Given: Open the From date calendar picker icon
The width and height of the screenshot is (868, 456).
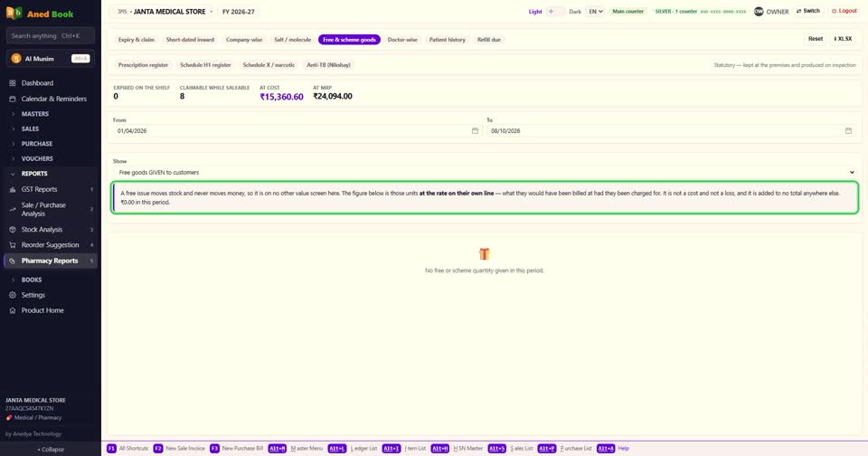Looking at the screenshot, I should pos(475,131).
